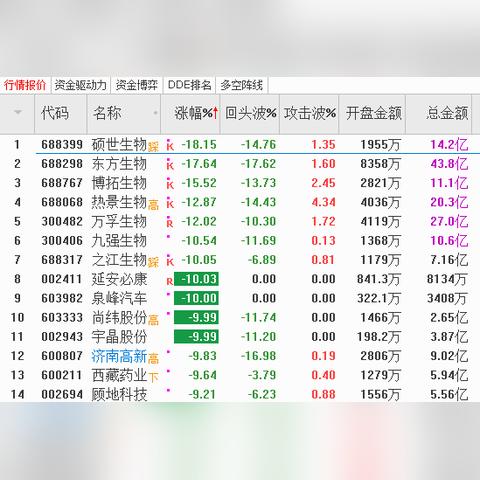Click stock code 688298
Screen dimensions: 480x480
click(62, 164)
